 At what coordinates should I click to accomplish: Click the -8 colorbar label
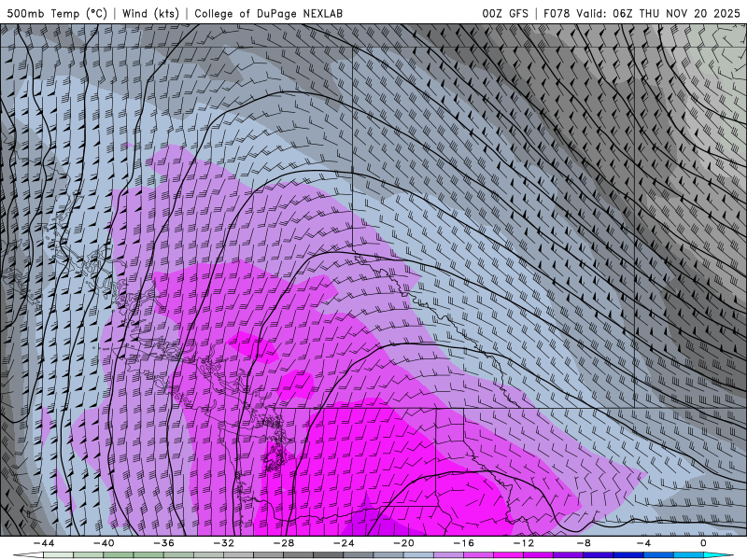[583, 543]
